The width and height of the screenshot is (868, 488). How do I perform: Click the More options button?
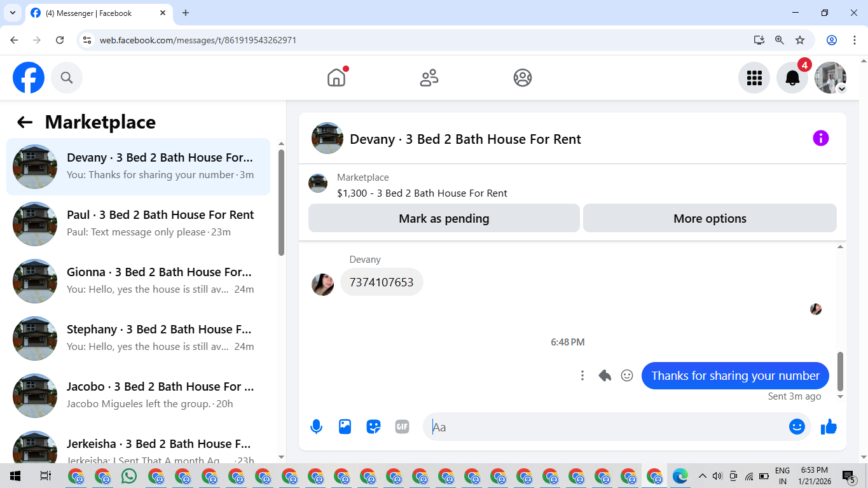(x=710, y=218)
